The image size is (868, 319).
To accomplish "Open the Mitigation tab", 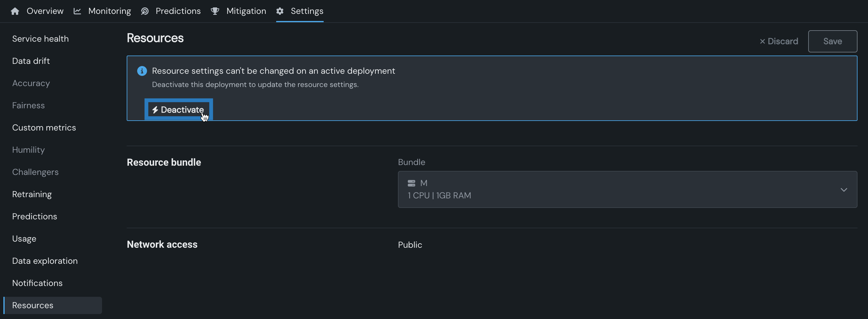I will [246, 11].
